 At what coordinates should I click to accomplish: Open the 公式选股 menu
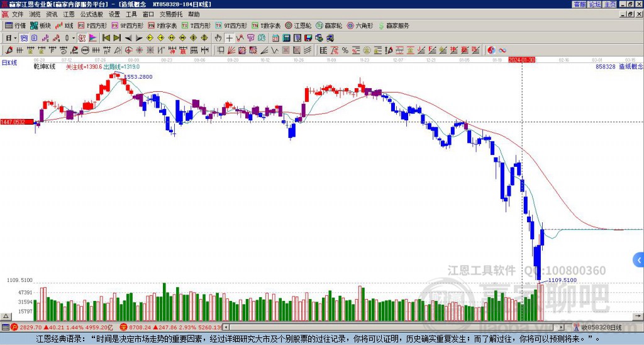(x=92, y=14)
